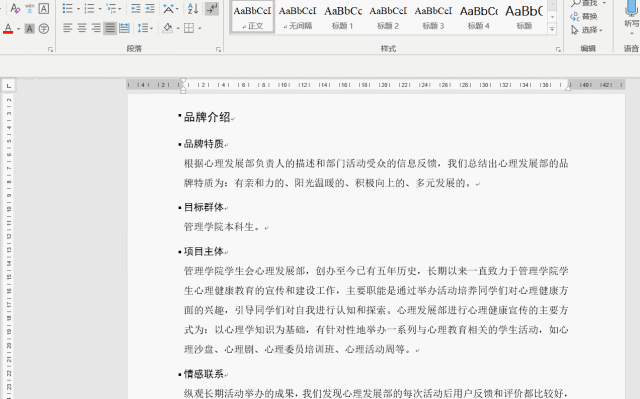Align text left
Viewport: 640px width, 399px height.
pyautogui.click(x=68, y=28)
